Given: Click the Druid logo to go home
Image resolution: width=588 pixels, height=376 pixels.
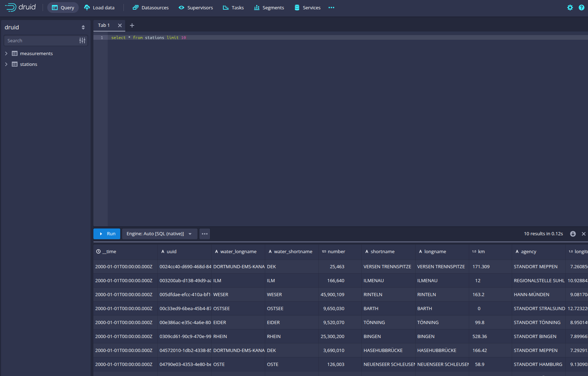Looking at the screenshot, I should click(20, 8).
